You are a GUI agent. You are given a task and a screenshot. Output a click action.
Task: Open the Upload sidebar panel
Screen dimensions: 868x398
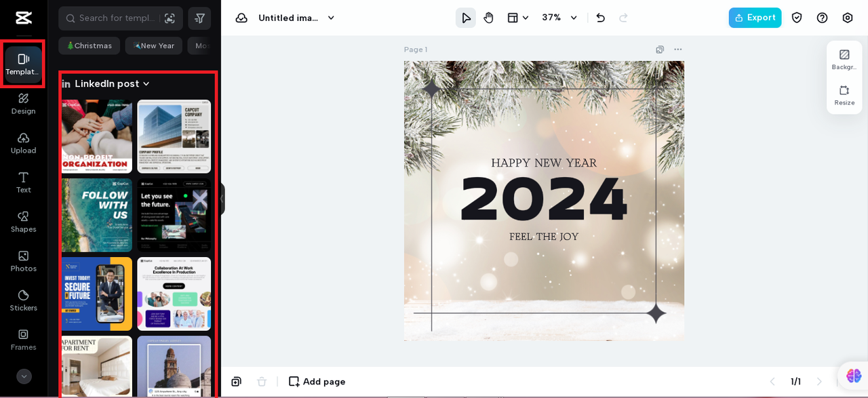(23, 143)
